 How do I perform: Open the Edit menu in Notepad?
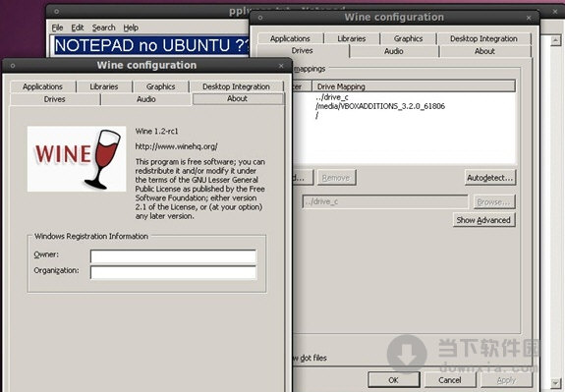[x=77, y=28]
